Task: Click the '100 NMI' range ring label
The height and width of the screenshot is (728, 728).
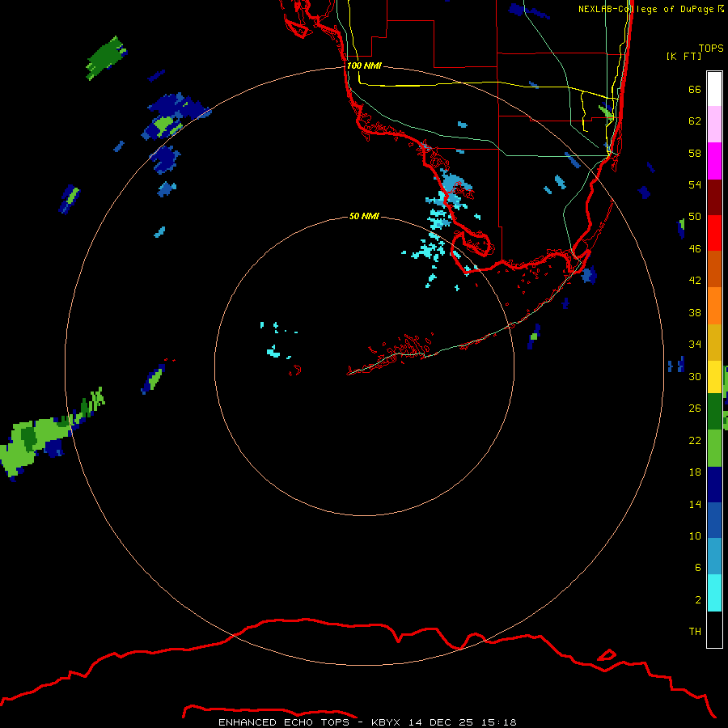Action: 364,66
